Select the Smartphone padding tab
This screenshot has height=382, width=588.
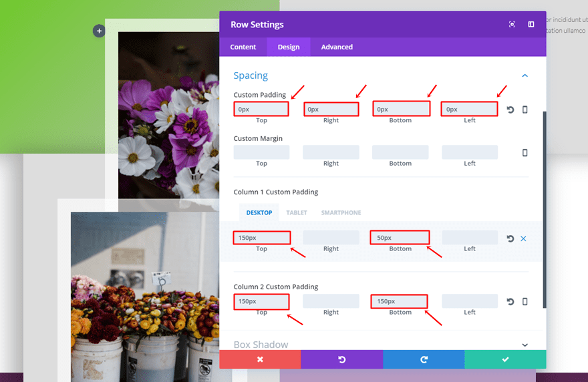click(341, 212)
